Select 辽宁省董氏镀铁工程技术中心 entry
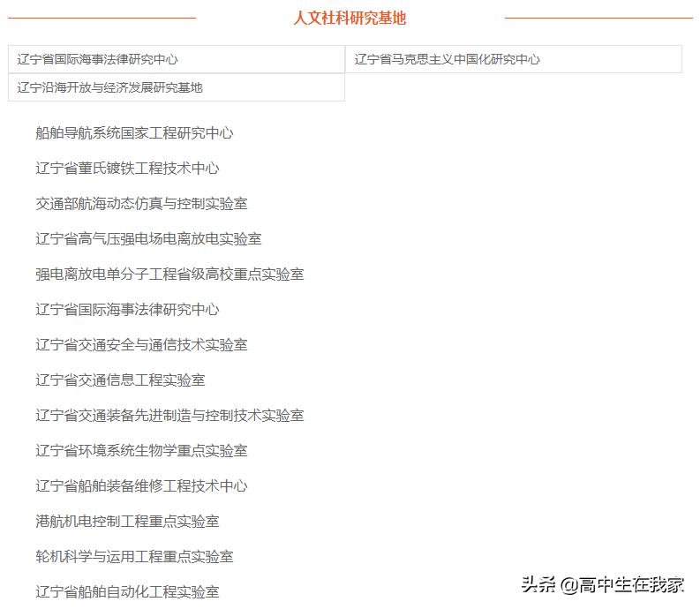The height and width of the screenshot is (609, 700). point(127,169)
